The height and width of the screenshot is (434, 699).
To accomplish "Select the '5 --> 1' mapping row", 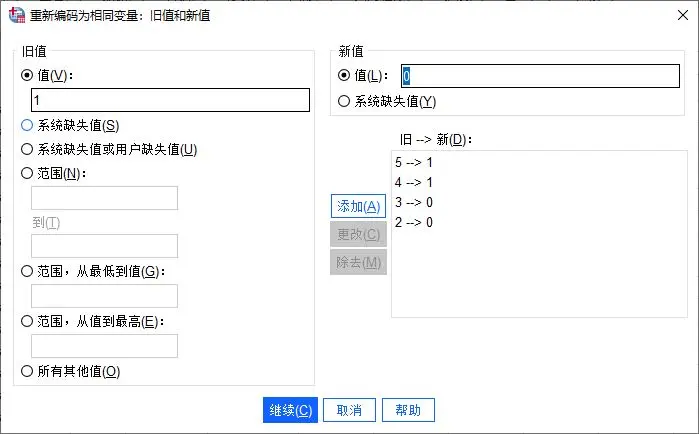I will coord(539,162).
